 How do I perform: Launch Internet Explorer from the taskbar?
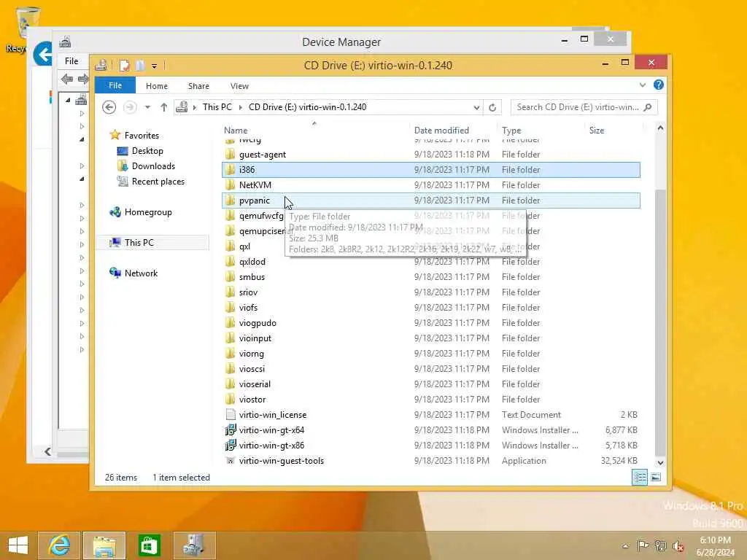(x=60, y=545)
